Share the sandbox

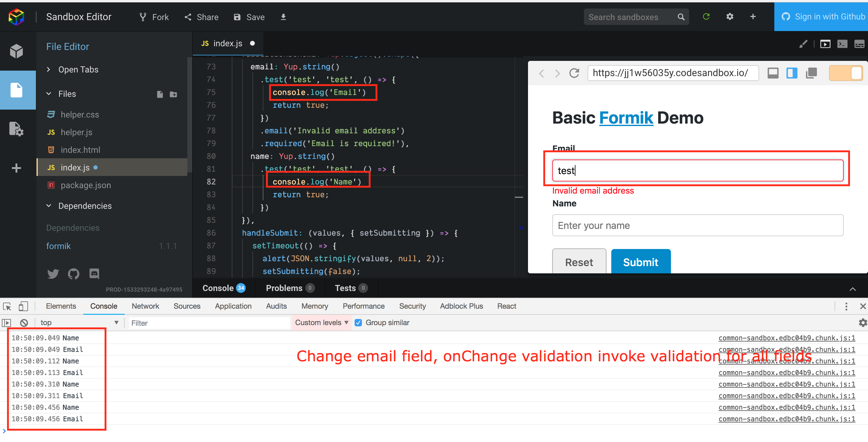pos(202,17)
